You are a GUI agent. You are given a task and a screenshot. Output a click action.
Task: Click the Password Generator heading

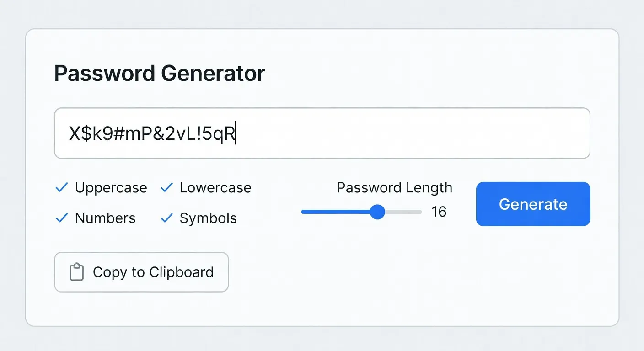(160, 73)
